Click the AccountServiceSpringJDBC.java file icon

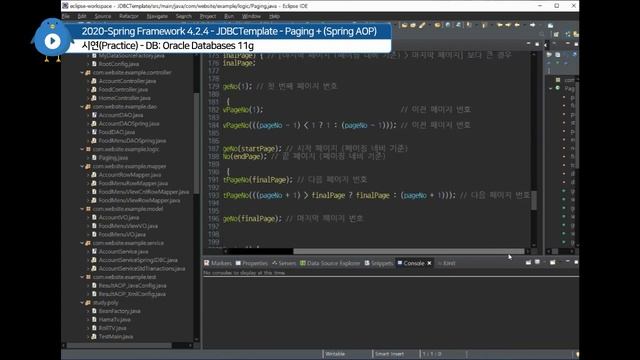pyautogui.click(x=94, y=260)
